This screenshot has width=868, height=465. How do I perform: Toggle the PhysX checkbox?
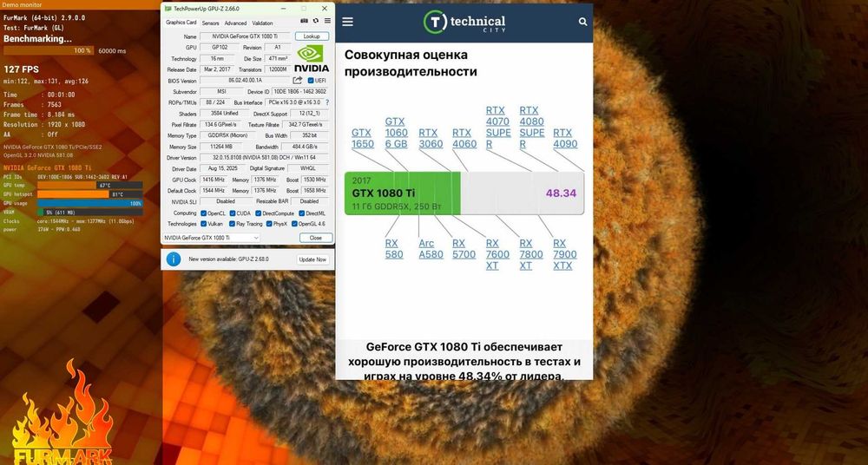[x=269, y=224]
